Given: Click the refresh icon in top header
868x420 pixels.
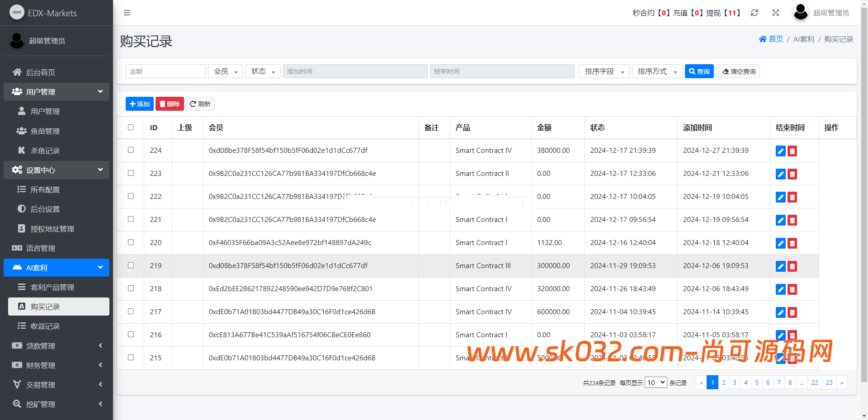Looking at the screenshot, I should pyautogui.click(x=754, y=13).
